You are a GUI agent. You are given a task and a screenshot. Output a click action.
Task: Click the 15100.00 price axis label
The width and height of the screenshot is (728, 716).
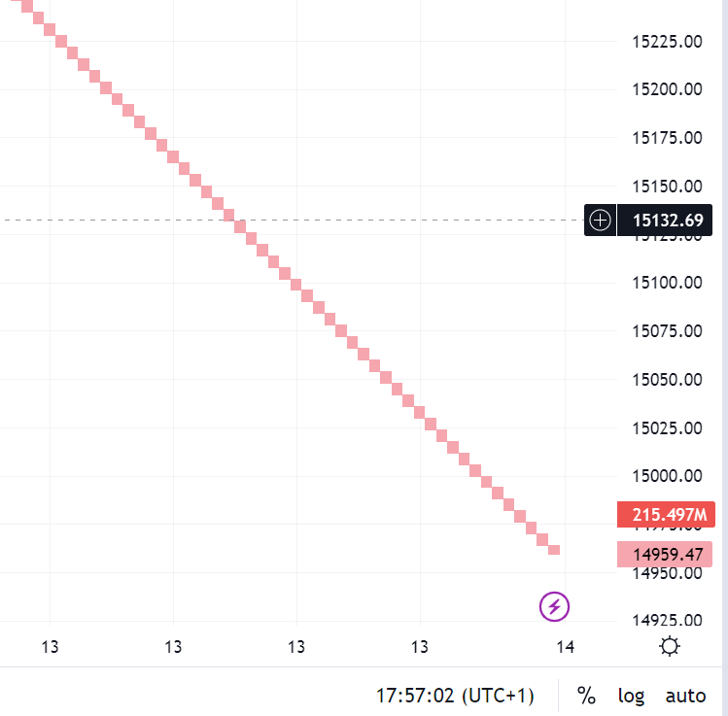667,283
